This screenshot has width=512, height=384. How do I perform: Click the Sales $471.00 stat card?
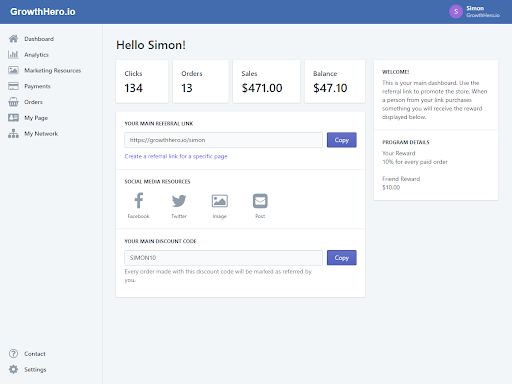tap(266, 82)
